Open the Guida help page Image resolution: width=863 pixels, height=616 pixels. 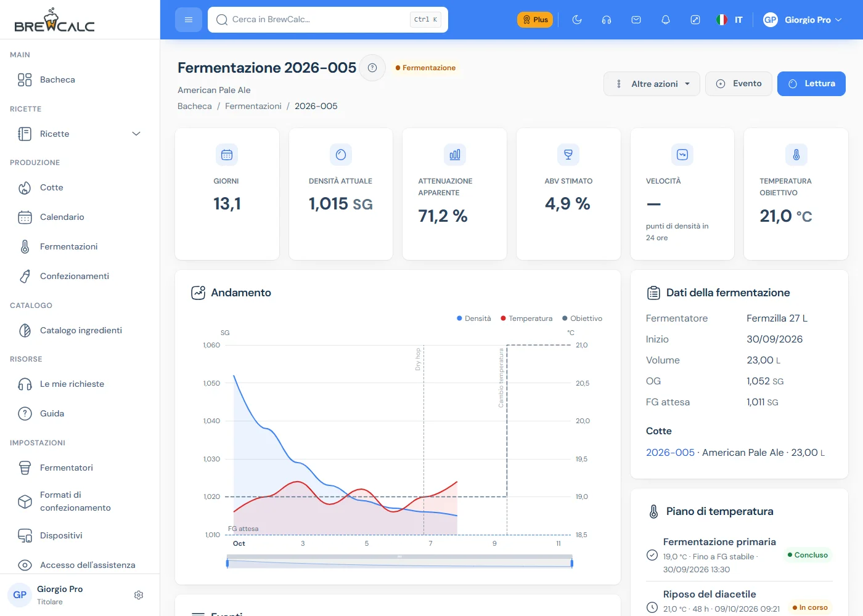tap(80, 413)
